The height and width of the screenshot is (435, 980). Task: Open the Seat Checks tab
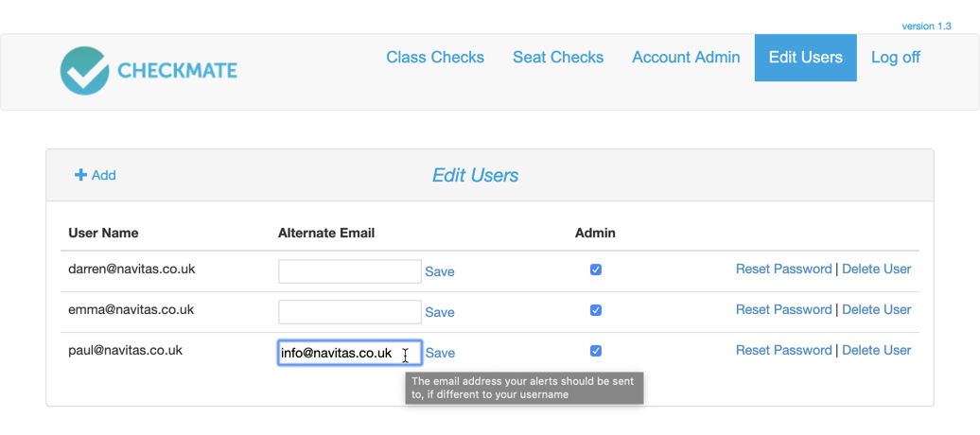(x=558, y=58)
